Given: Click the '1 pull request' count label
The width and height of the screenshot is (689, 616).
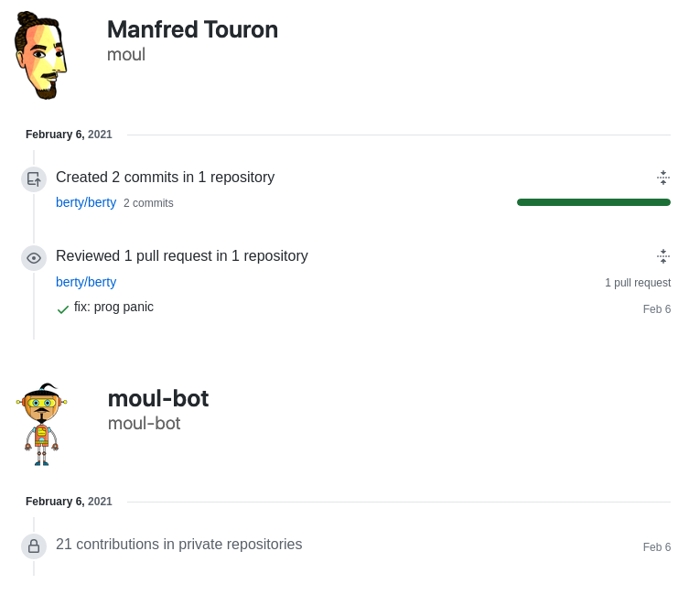Looking at the screenshot, I should [x=637, y=283].
